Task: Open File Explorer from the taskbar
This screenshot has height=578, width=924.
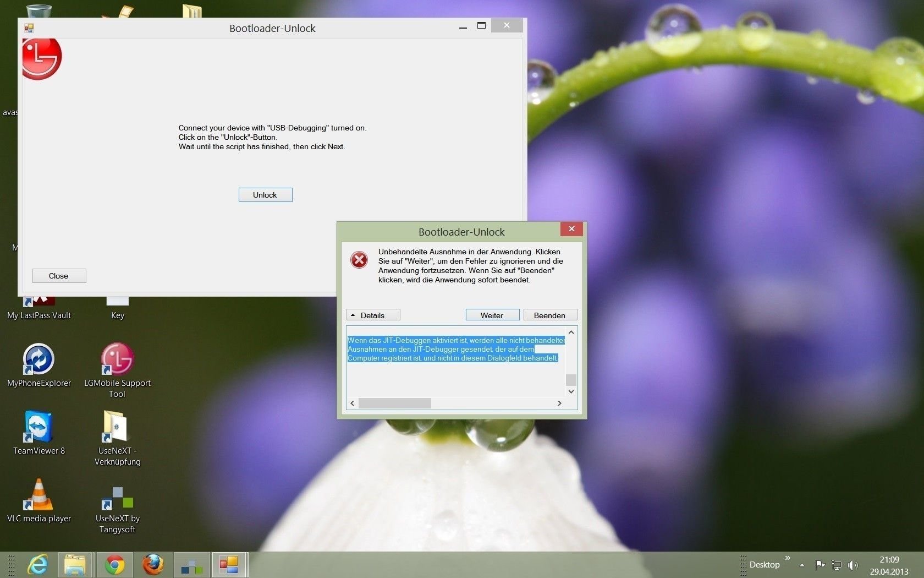Action: (x=75, y=565)
